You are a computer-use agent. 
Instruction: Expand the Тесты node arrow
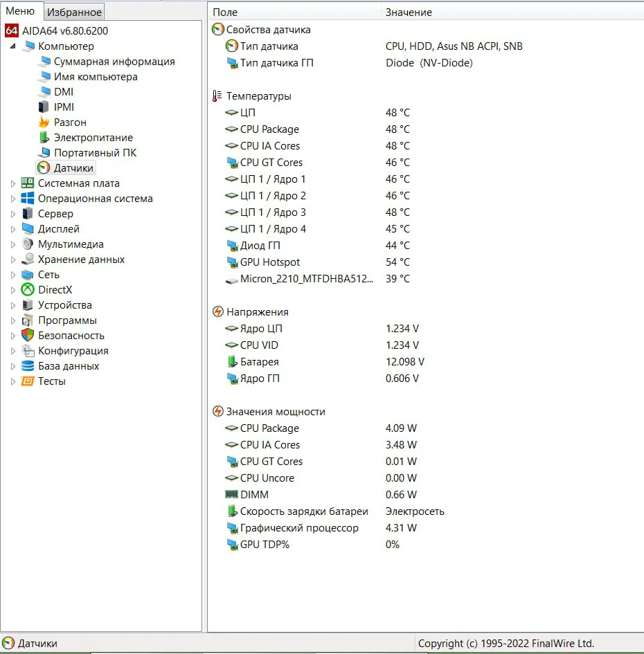(x=13, y=381)
